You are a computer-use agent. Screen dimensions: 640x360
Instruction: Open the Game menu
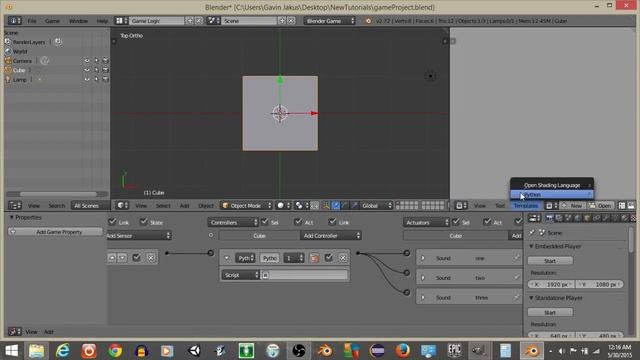[x=52, y=21]
